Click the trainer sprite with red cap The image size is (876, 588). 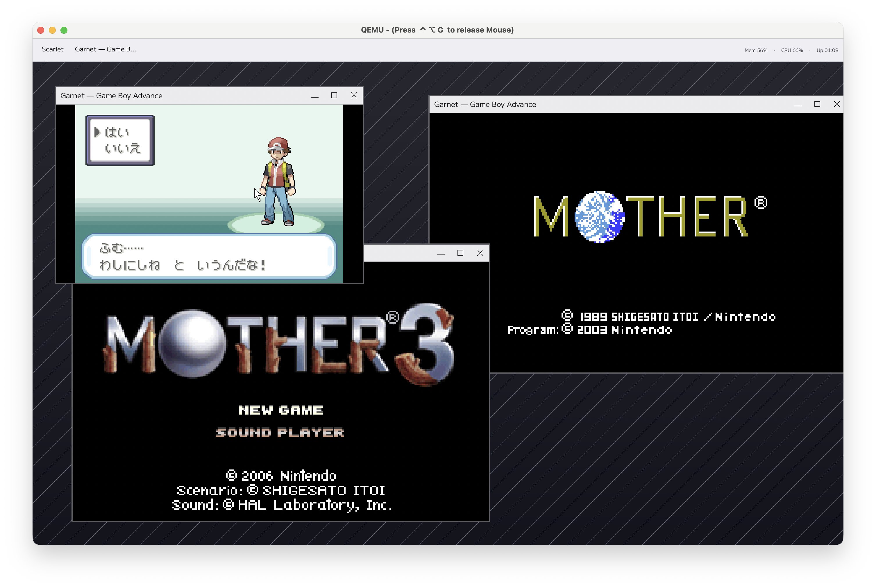click(x=278, y=182)
